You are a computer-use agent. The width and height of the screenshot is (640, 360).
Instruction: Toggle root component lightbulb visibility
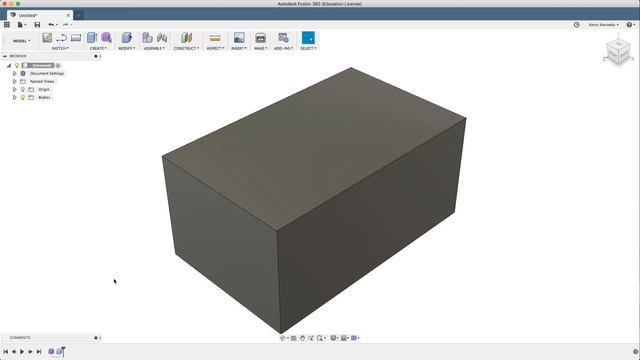[x=17, y=65]
